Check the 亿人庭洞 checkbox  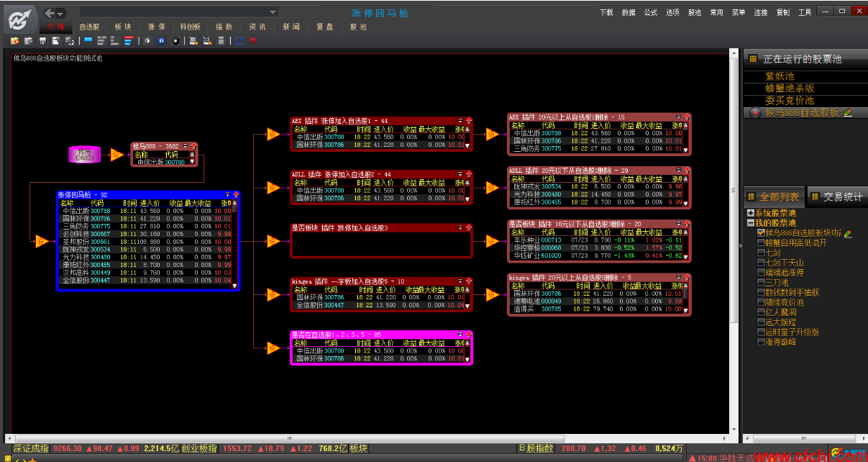[761, 312]
